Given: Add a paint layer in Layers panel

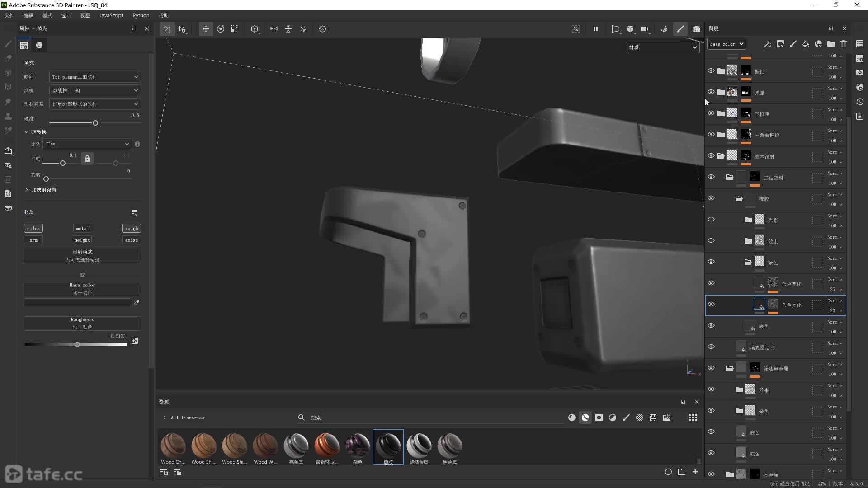Looking at the screenshot, I should coord(793,44).
